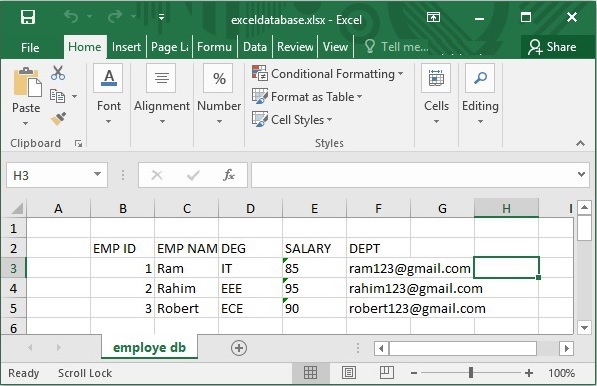Open the Review tab
This screenshot has width=597, height=386.
295,47
